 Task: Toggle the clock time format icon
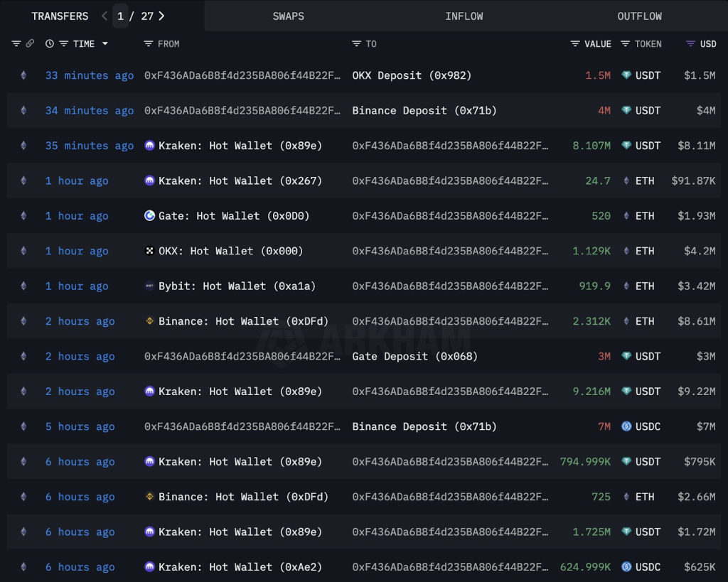50,43
